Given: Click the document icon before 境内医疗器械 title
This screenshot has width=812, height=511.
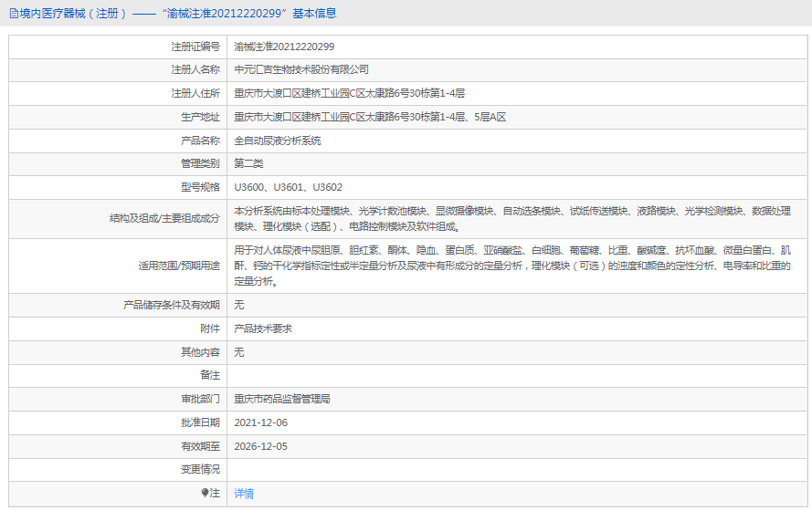Looking at the screenshot, I should coord(14,14).
